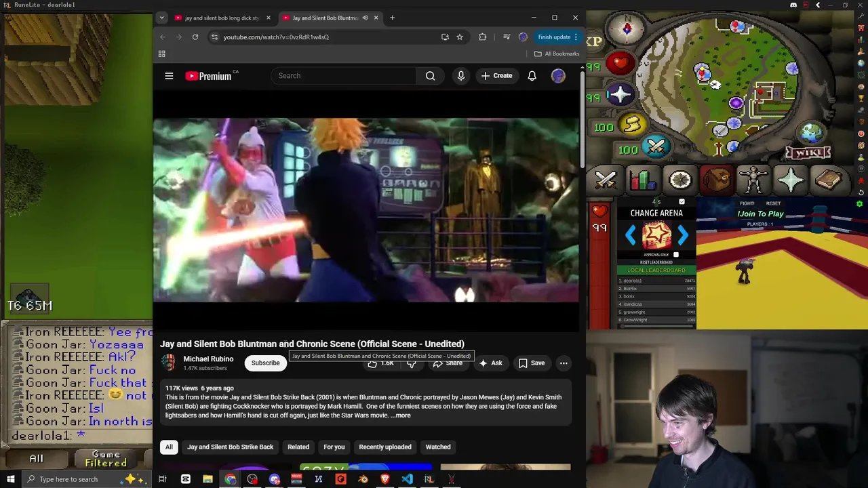Open Chrome apps grid in the bookmarks bar
This screenshot has width=868, height=488.
[x=162, y=54]
